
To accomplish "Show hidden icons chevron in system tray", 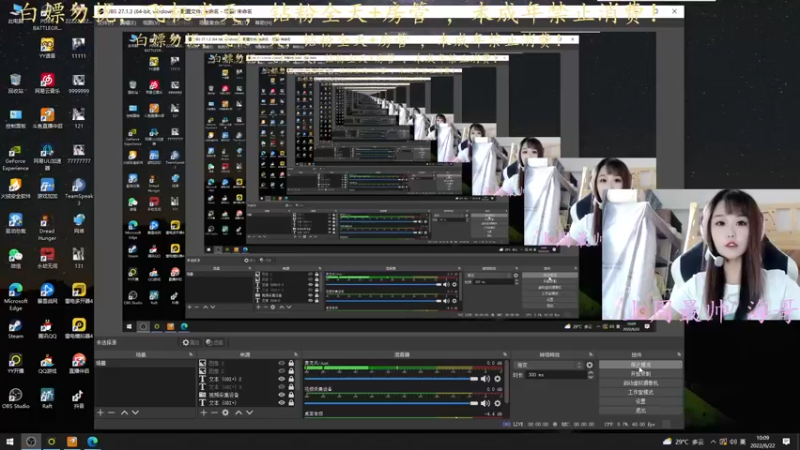I will click(x=713, y=442).
